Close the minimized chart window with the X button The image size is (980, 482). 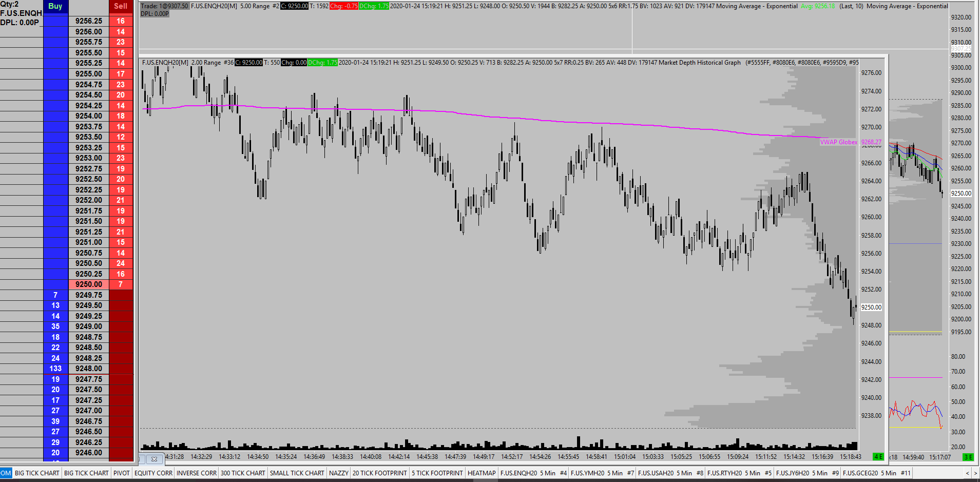[x=155, y=459]
